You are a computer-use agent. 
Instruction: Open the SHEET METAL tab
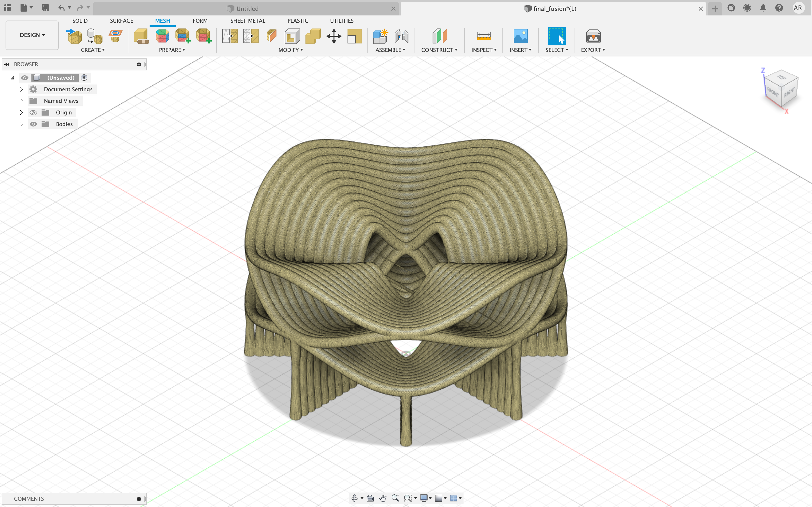pyautogui.click(x=248, y=21)
